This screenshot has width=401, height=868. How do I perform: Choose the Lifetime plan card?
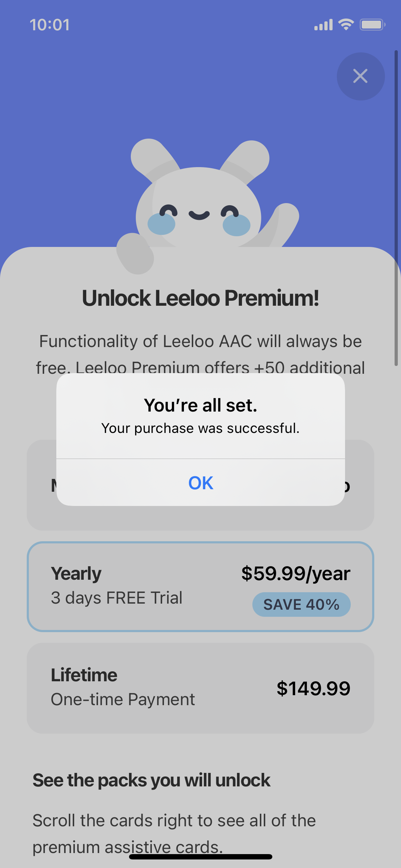200,688
